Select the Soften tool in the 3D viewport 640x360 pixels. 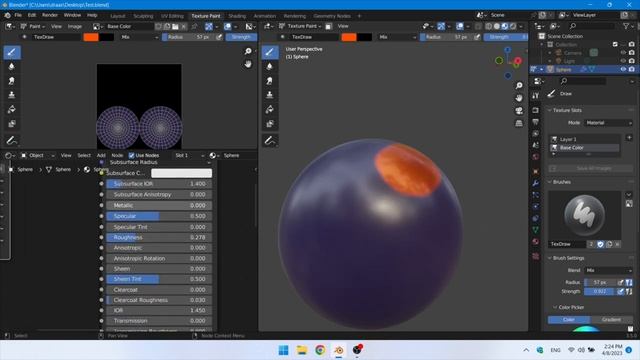[269, 67]
